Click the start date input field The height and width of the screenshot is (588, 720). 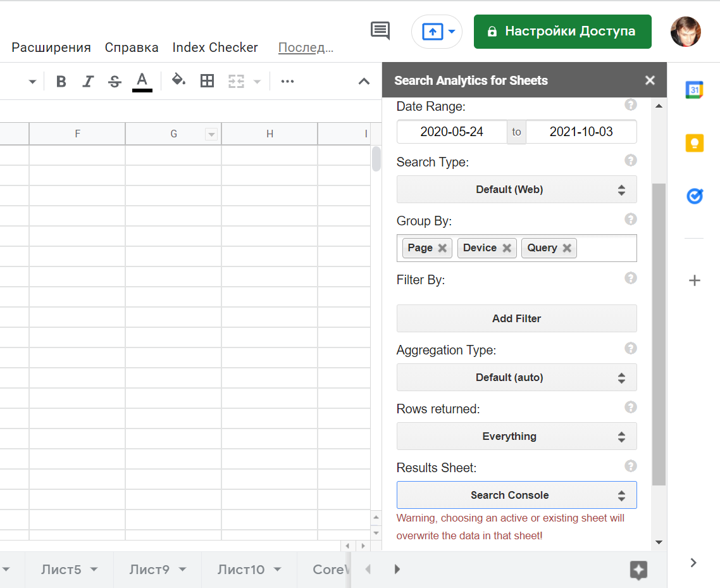452,132
